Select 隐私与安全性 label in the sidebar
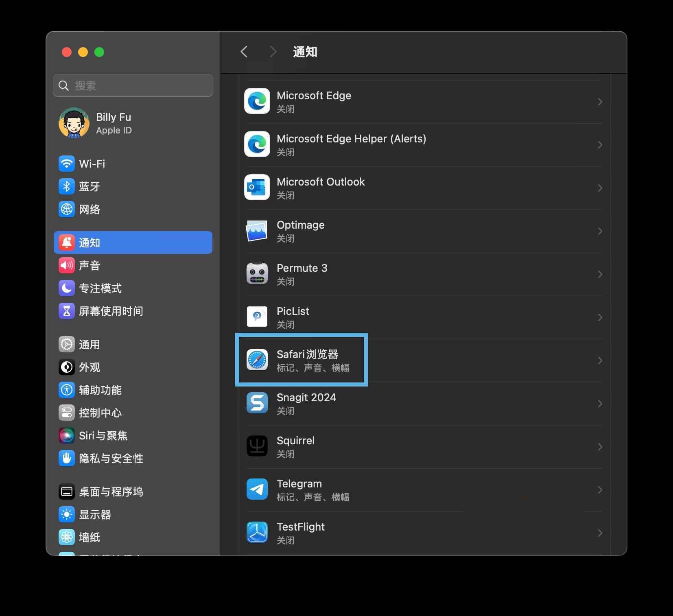673x616 pixels. point(111,459)
